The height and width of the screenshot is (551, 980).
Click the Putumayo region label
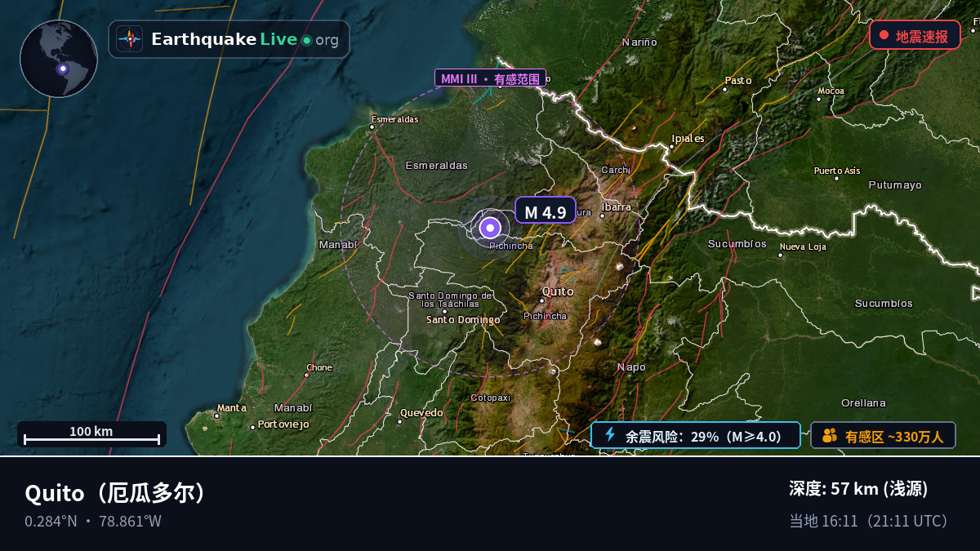click(x=895, y=185)
